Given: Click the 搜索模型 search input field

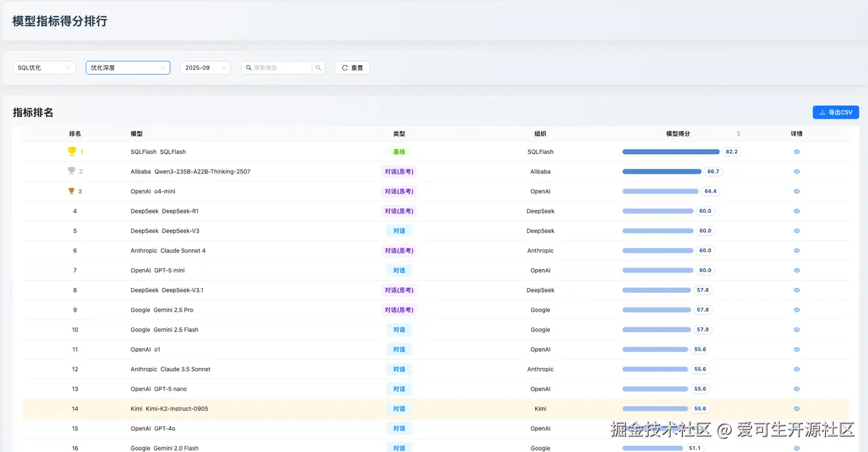Looking at the screenshot, I should point(279,68).
